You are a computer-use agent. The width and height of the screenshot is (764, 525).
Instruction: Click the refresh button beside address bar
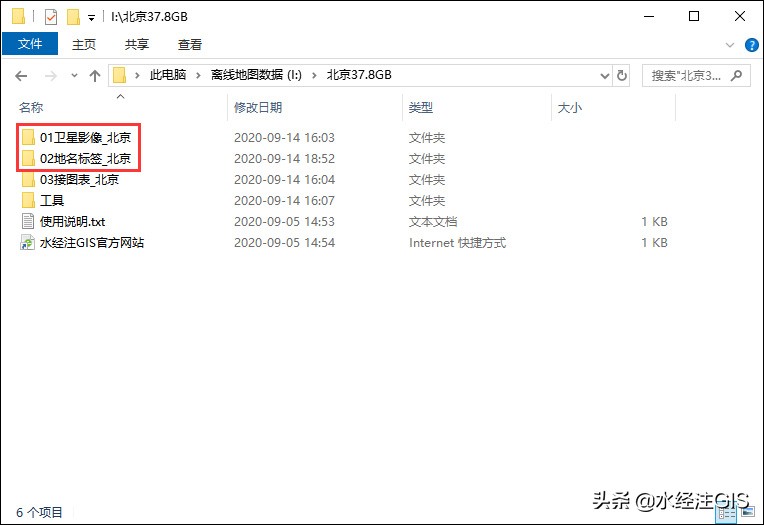622,76
